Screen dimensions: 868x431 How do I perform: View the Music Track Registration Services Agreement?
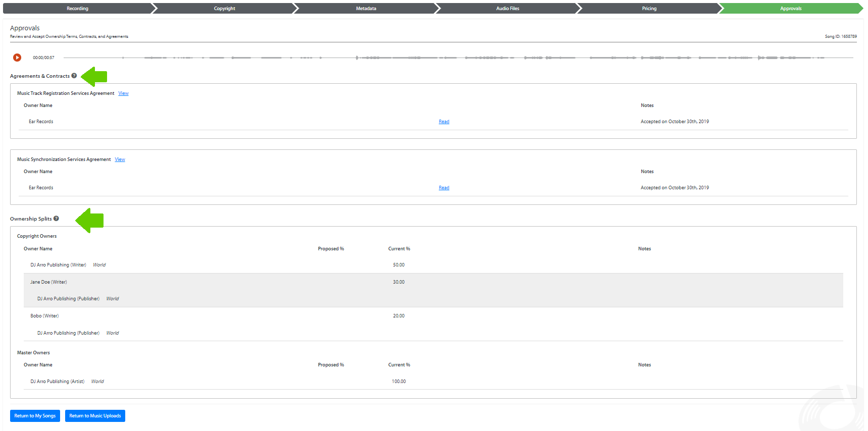coord(123,93)
